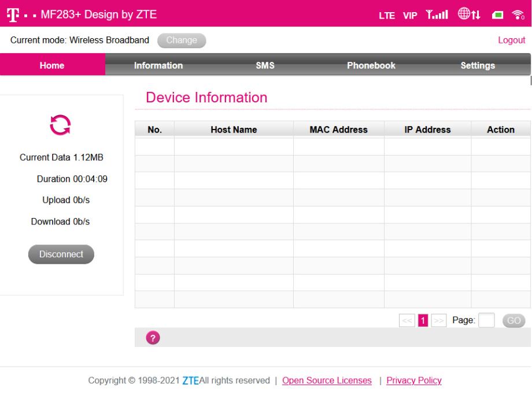Open the Privacy Policy link
This screenshot has height=399, width=532.
tap(414, 380)
